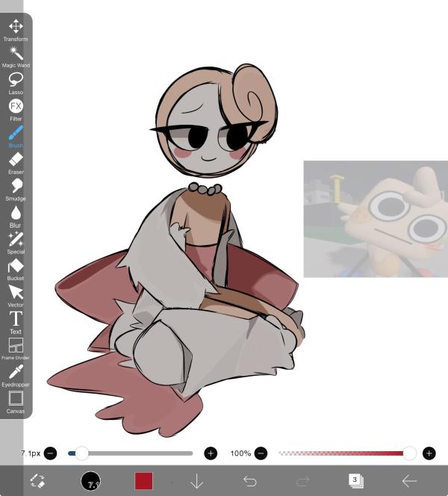This screenshot has width=448, height=496.
Task: Open the Canvas tool
Action: 16,403
